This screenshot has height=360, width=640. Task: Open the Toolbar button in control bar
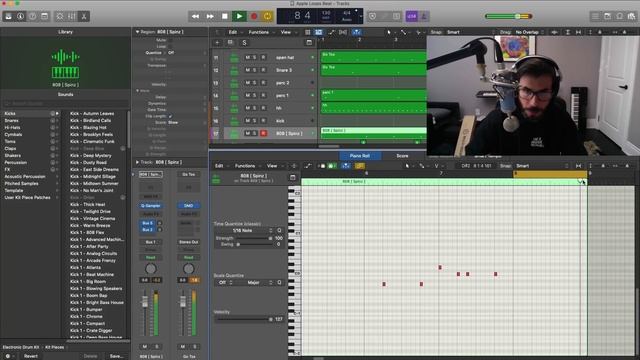coord(44,16)
